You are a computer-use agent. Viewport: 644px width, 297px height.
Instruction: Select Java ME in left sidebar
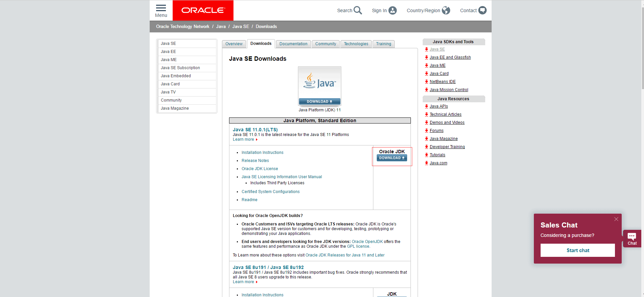point(187,60)
